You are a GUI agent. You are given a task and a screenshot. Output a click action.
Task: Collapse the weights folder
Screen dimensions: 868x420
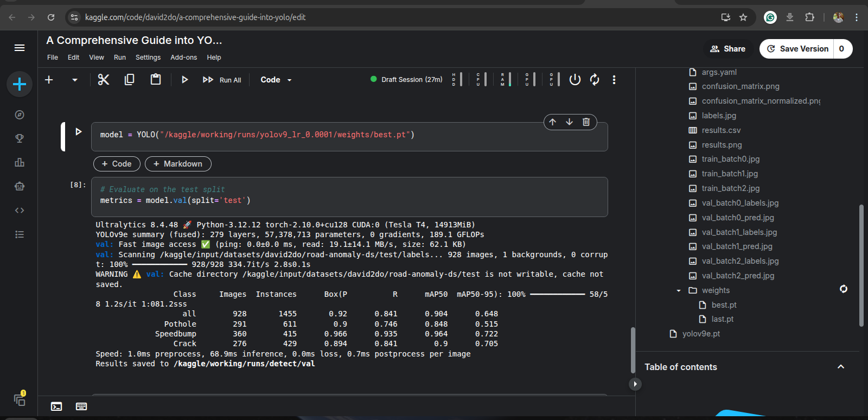point(679,290)
